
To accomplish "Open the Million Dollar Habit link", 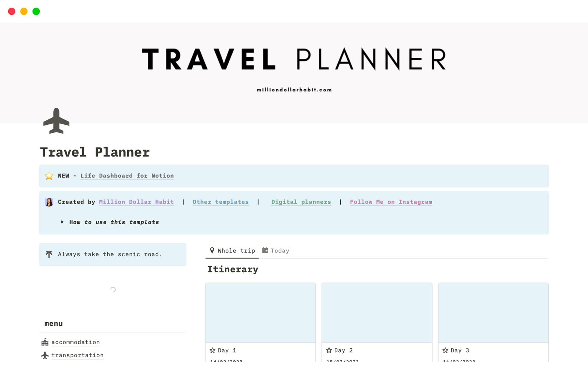I will [x=136, y=202].
